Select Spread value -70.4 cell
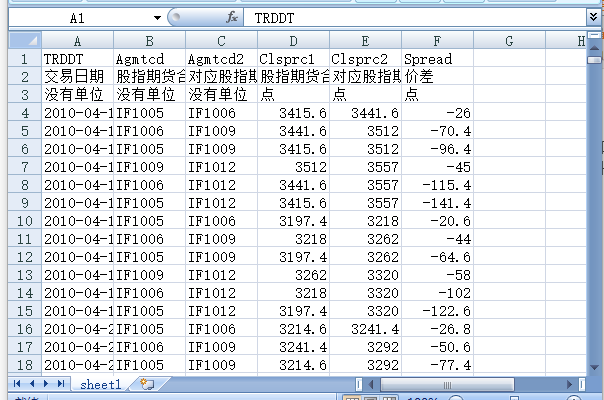 click(438, 131)
